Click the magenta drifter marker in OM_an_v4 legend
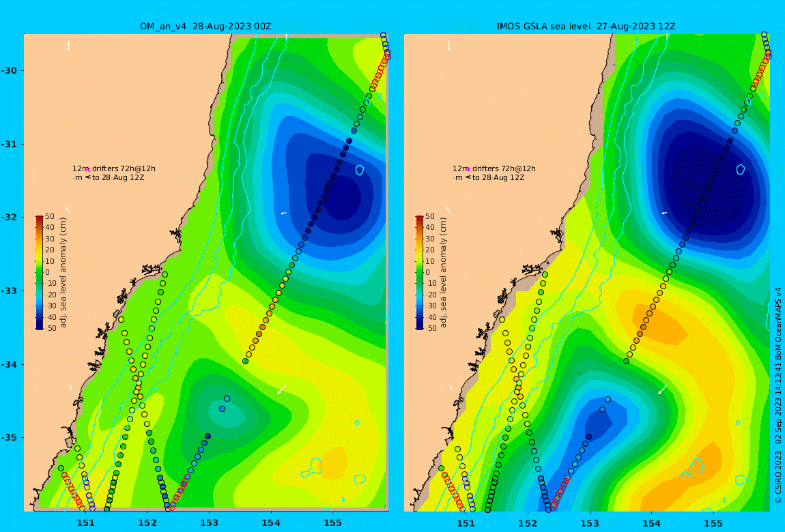This screenshot has height=532, width=785. point(88,170)
